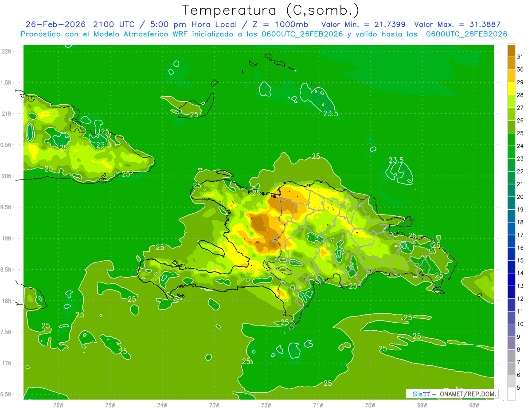The width and height of the screenshot is (532, 411).
Task: Click the '72W' longitude axis label
Action: tap(266, 405)
